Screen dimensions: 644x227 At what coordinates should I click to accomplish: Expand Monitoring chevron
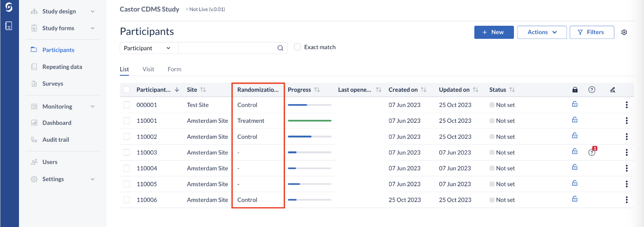pyautogui.click(x=93, y=107)
